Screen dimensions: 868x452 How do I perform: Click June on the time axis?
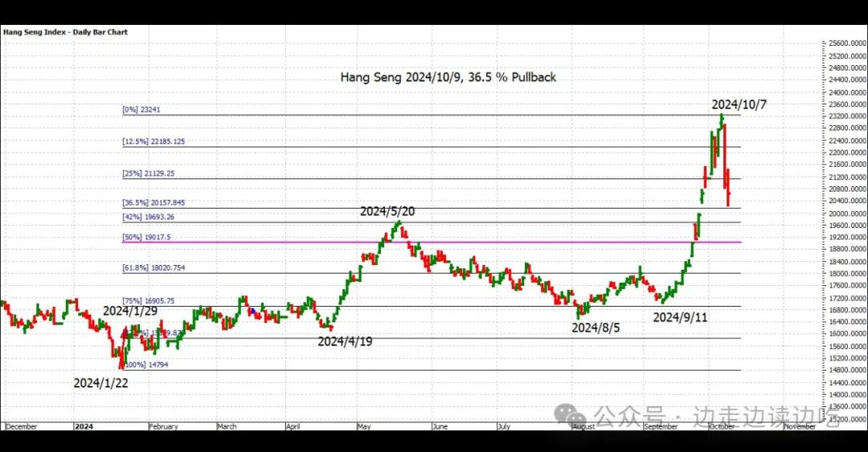[440, 426]
